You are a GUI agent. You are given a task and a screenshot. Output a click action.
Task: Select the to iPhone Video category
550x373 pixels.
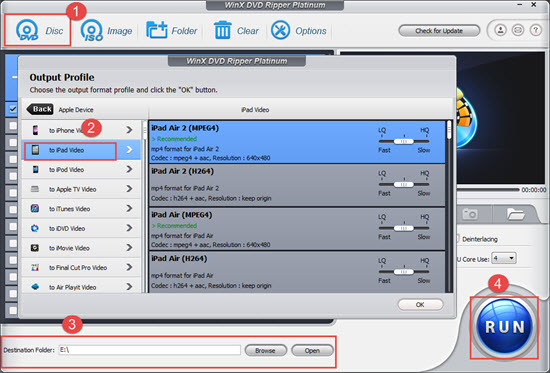[81, 130]
